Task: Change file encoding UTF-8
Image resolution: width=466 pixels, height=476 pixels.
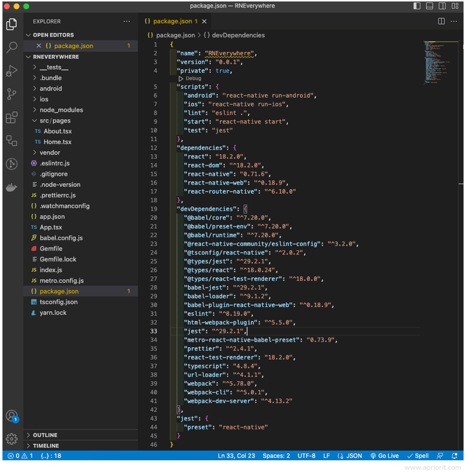Action: [x=307, y=456]
